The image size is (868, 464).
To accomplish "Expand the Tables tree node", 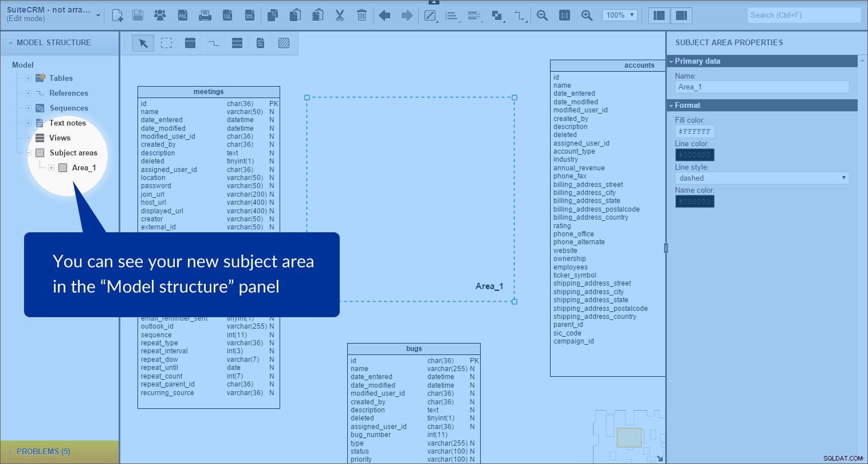I will [28, 78].
